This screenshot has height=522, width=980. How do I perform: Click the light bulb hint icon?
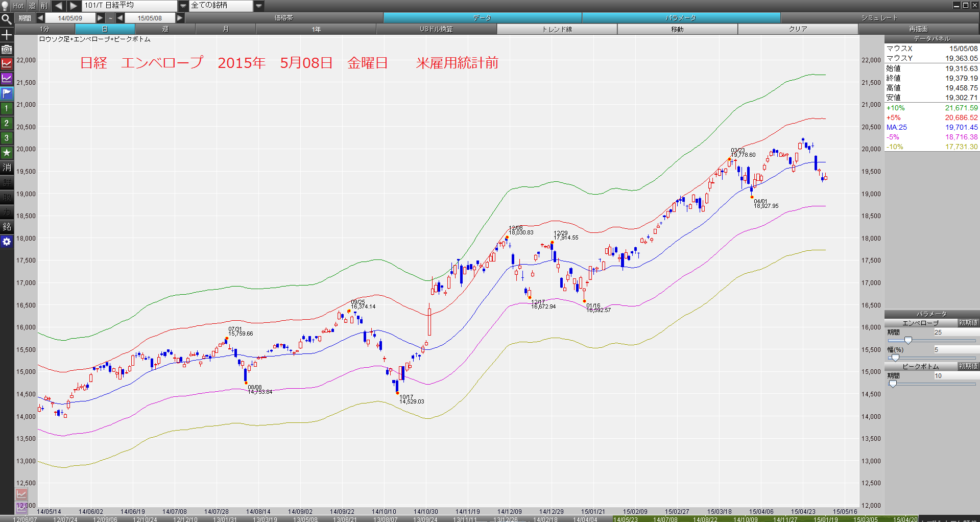point(5,6)
